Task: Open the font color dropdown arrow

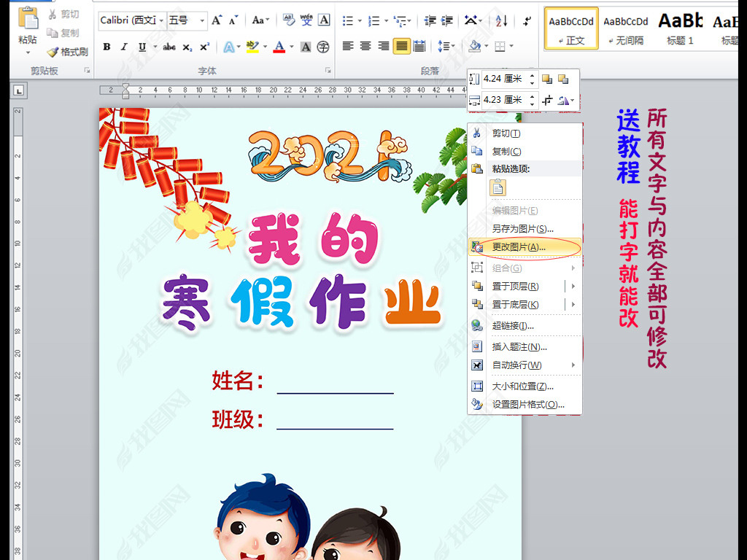Action: pyautogui.click(x=292, y=47)
